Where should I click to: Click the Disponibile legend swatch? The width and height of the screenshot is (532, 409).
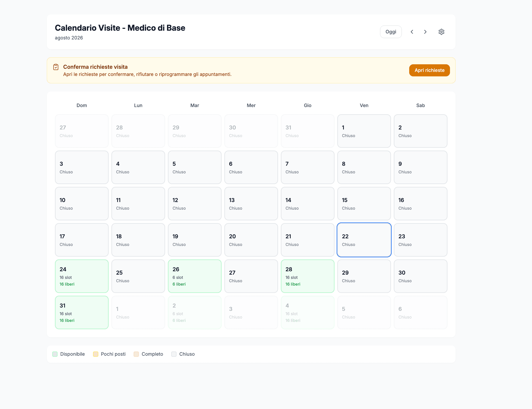point(55,354)
